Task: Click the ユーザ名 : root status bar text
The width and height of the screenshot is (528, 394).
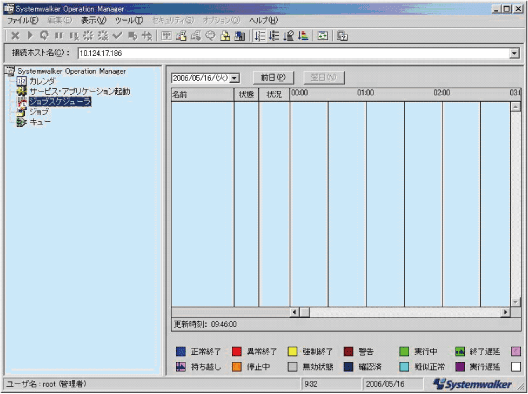Action: click(x=46, y=384)
